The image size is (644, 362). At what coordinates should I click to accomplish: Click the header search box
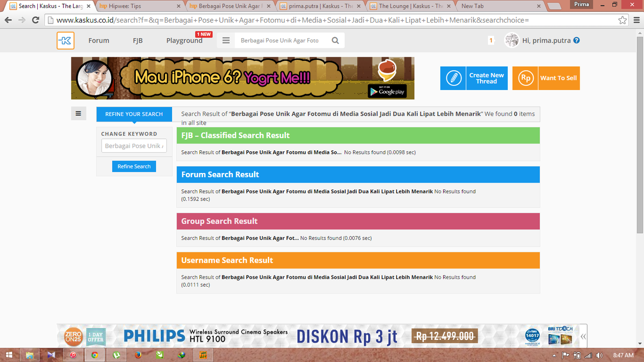280,41
